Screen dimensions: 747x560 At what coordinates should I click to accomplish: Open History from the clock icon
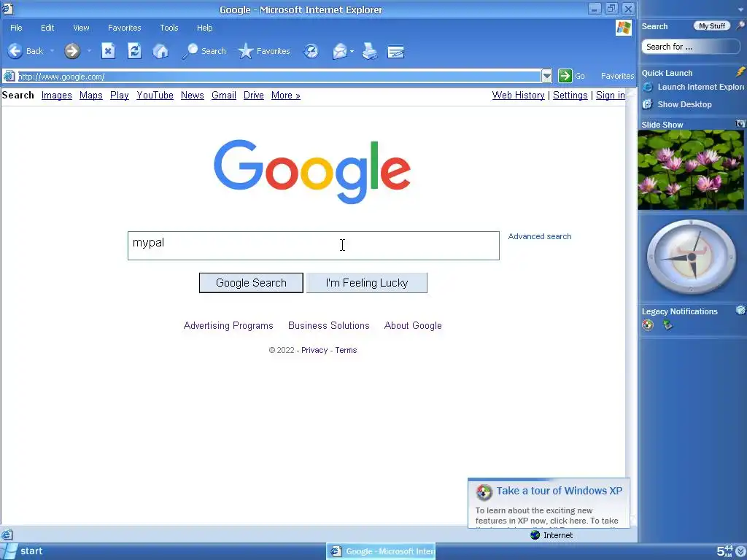coord(311,51)
